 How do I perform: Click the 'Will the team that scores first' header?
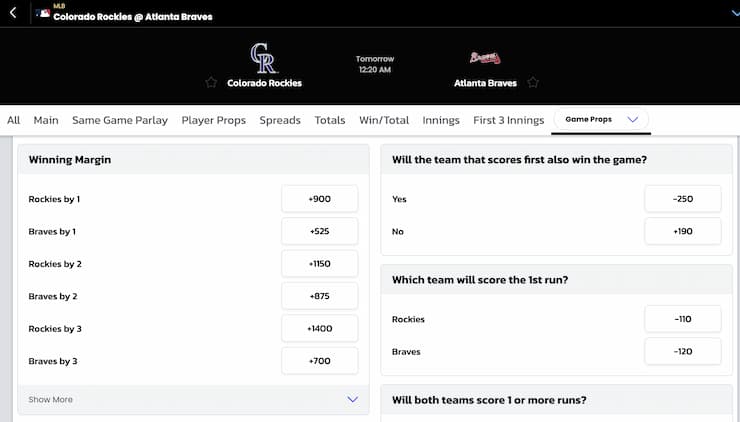pyautogui.click(x=556, y=160)
